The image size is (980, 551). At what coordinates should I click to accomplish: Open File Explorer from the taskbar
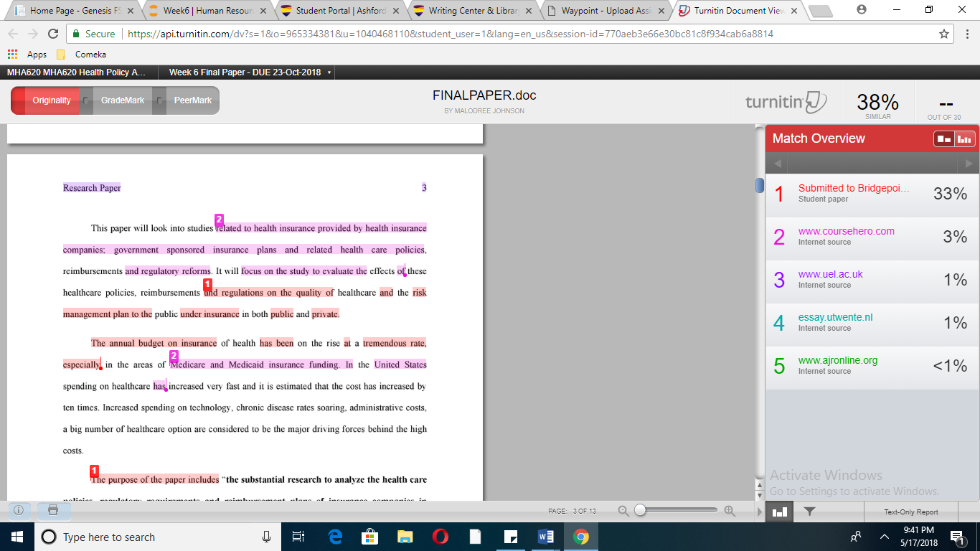coord(405,537)
